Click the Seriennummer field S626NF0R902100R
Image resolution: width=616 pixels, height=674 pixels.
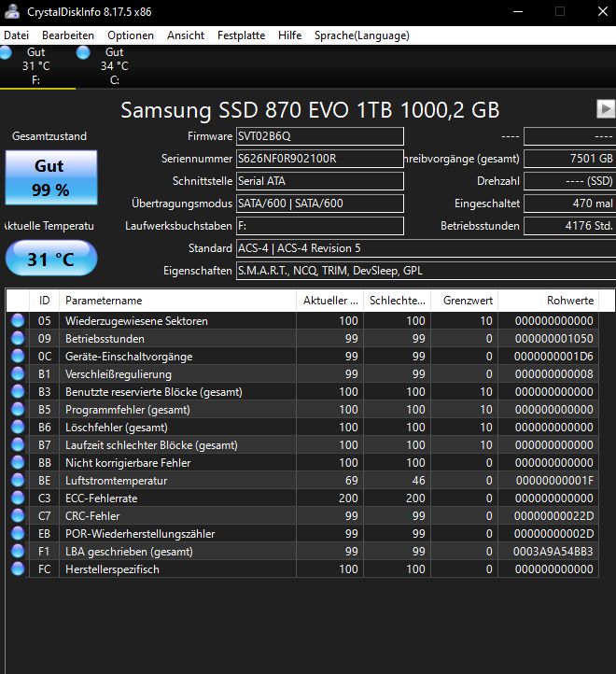320,159
